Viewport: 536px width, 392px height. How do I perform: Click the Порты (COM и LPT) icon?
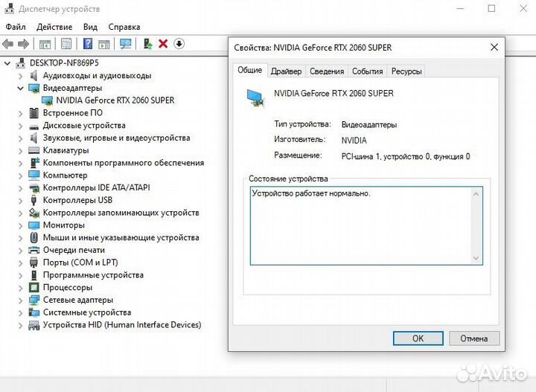pyautogui.click(x=33, y=263)
